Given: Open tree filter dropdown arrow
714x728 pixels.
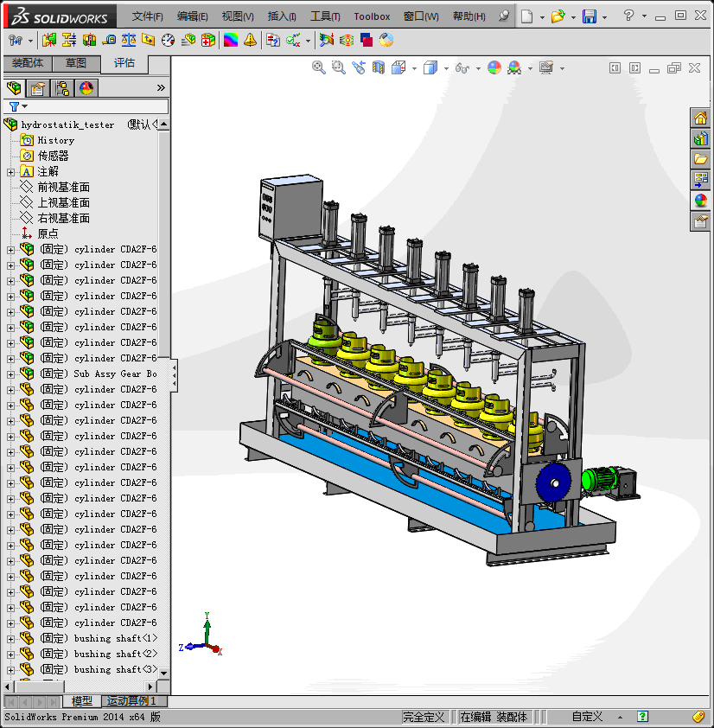Looking at the screenshot, I should 24,106.
